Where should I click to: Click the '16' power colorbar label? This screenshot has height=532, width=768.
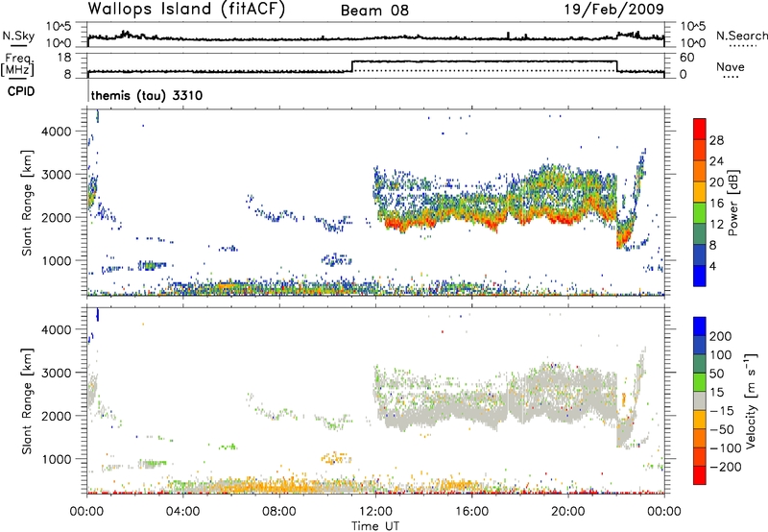(x=716, y=204)
